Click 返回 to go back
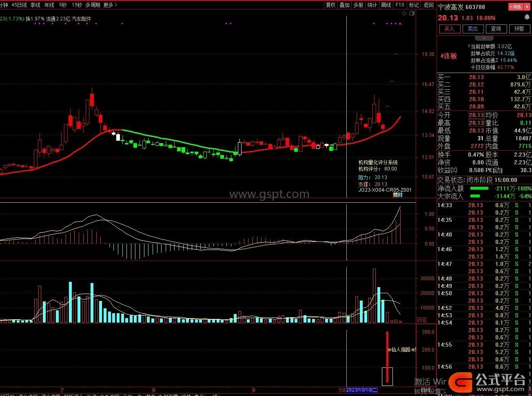Image resolution: width=532 pixels, height=396 pixels. point(428,5)
